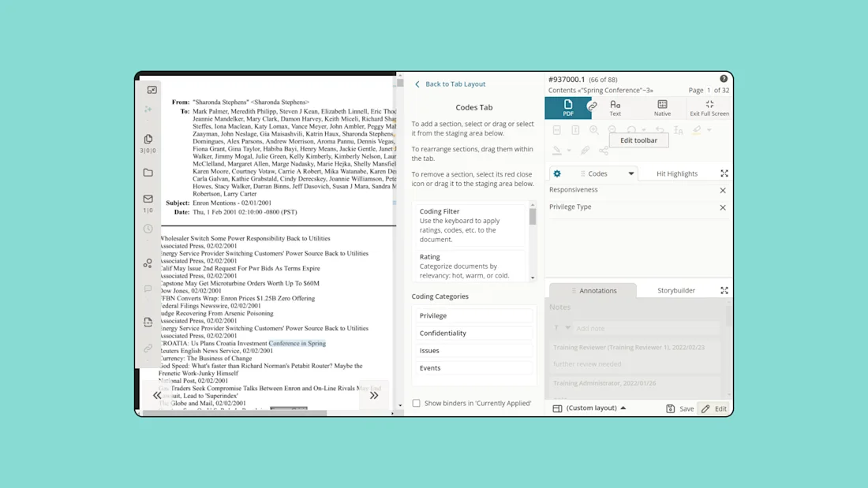Open the help question mark icon

[724, 79]
